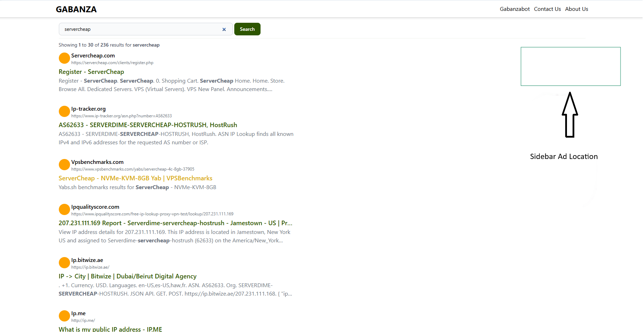Image resolution: width=644 pixels, height=332 pixels.
Task: Click the http://ip.me/ URL
Action: click(x=83, y=320)
